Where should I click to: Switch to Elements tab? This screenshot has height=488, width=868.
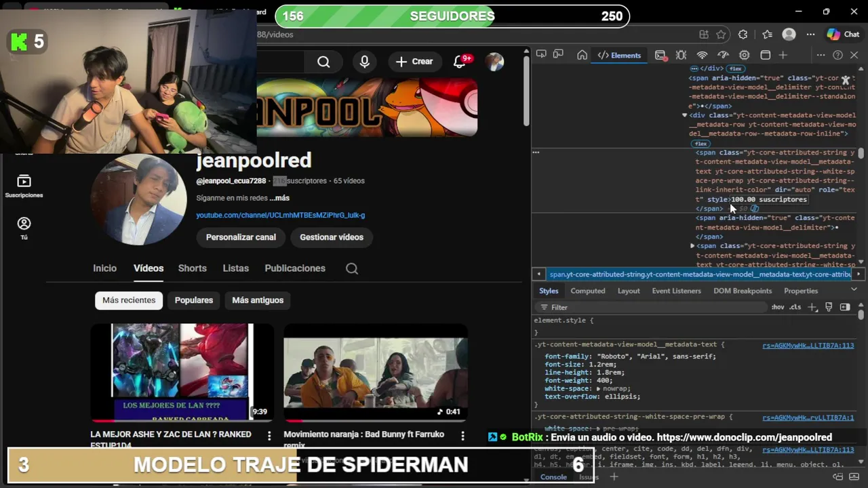click(618, 56)
